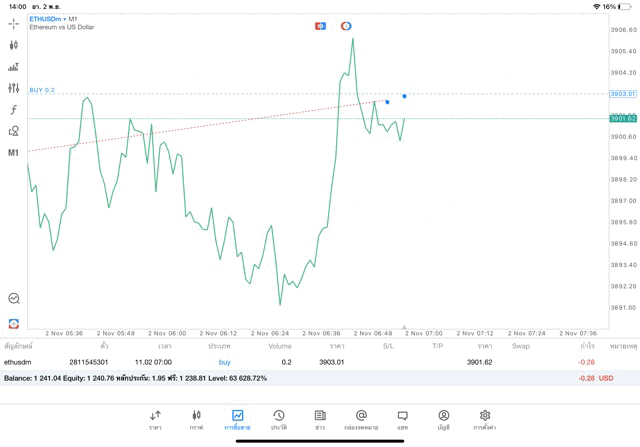The image size is (640, 447).
Task: Open the history (ประวัติ) tab
Action: (x=278, y=418)
